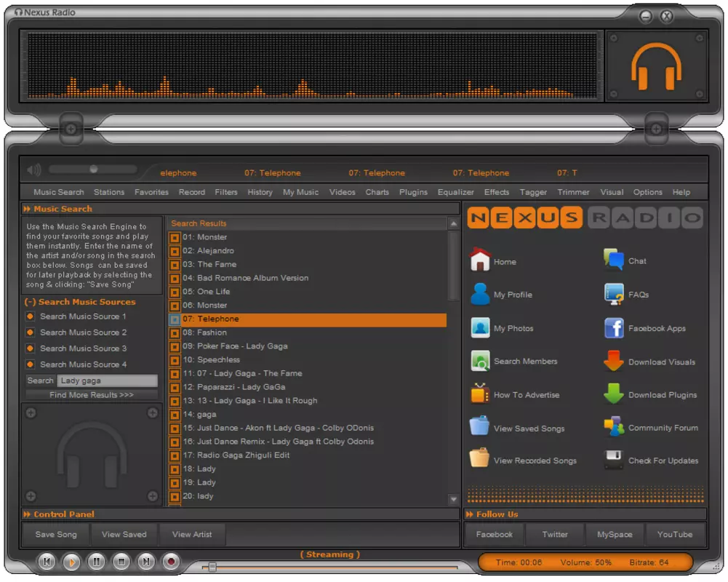This screenshot has width=728, height=582.
Task: Toggle Search Music Source 1
Action: pos(30,316)
